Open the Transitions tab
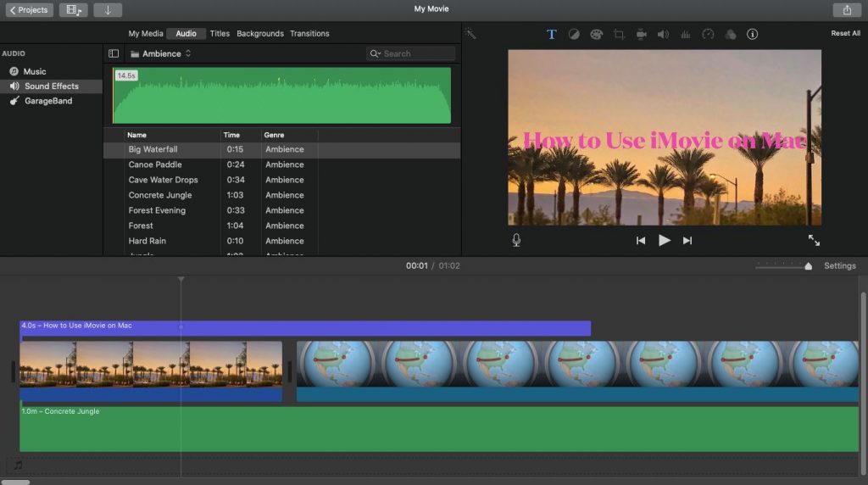 pyautogui.click(x=309, y=34)
